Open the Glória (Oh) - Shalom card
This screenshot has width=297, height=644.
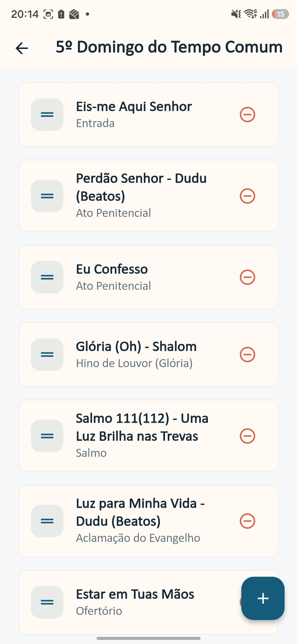[x=148, y=354]
